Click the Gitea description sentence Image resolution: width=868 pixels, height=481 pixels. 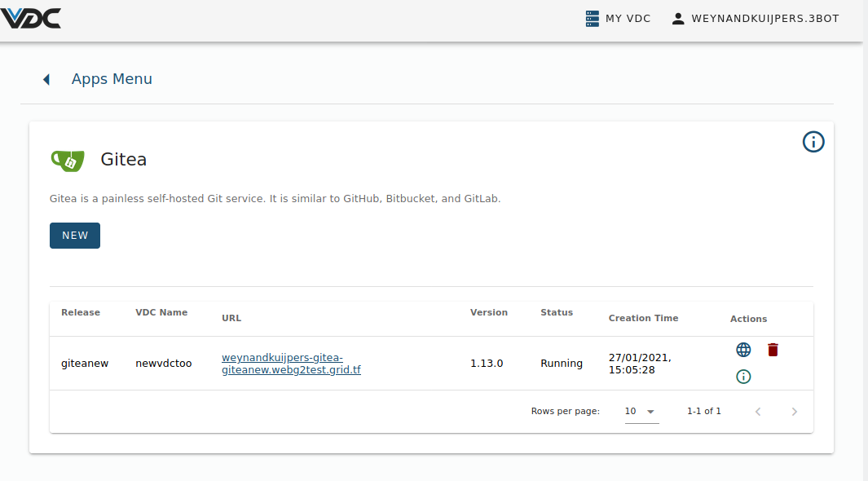[275, 199]
